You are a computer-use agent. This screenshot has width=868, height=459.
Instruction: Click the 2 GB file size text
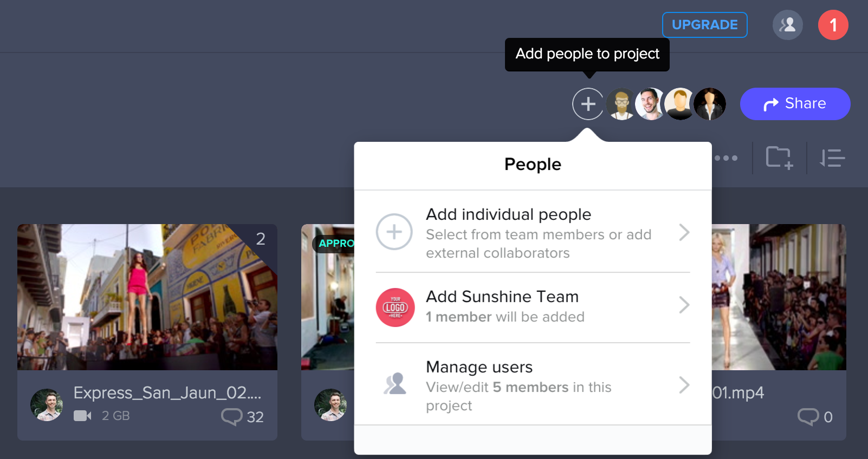pos(116,416)
